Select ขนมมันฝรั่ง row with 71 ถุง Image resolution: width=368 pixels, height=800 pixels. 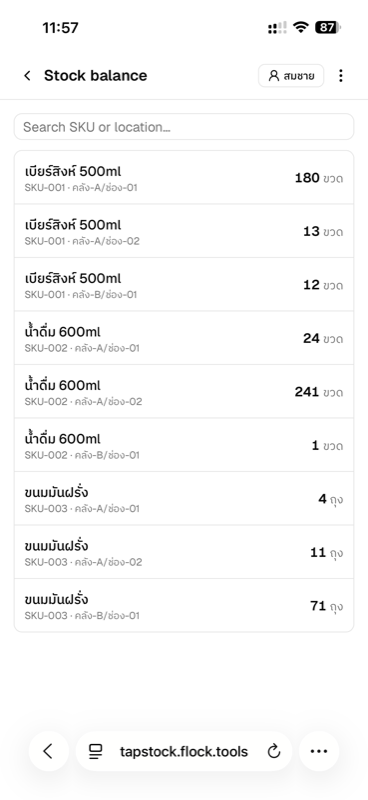pyautogui.click(x=184, y=606)
